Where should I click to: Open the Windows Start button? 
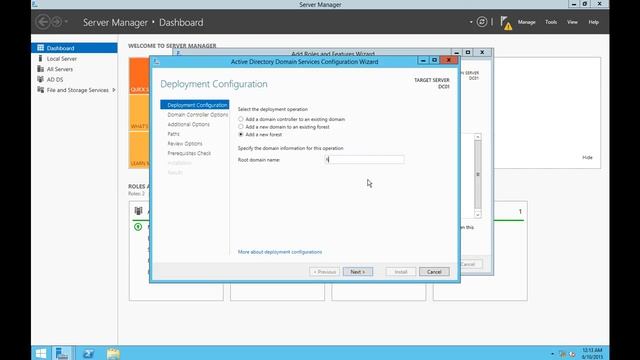(x=41, y=353)
